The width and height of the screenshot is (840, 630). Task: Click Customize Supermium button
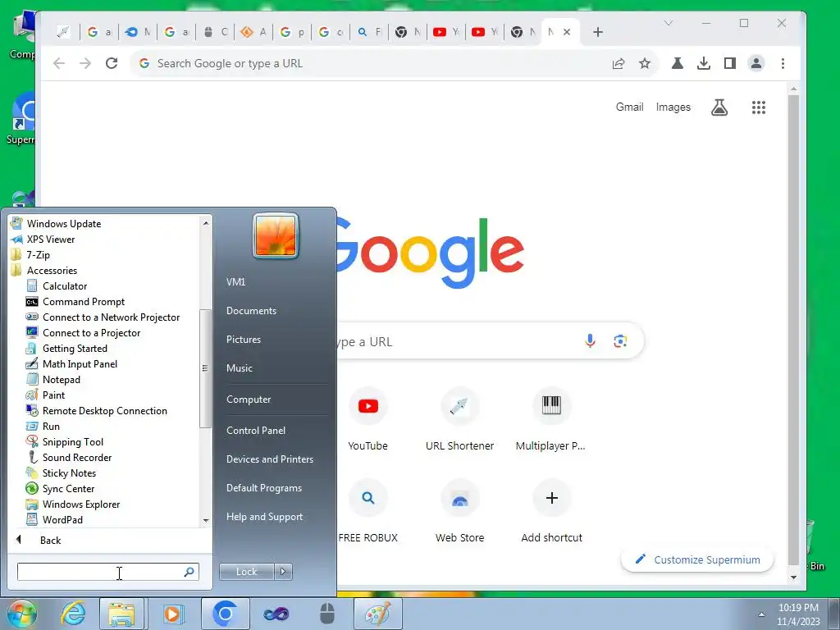tap(697, 559)
